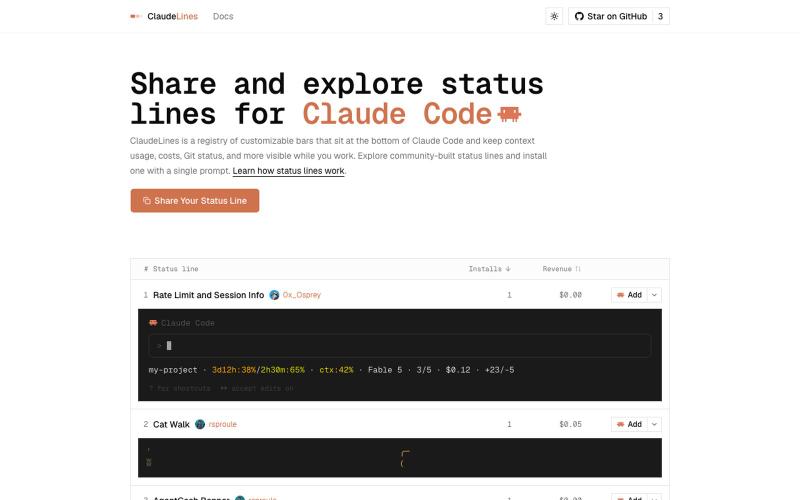
Task: Click the Claude Code icon in terminal preview
Action: (153, 323)
